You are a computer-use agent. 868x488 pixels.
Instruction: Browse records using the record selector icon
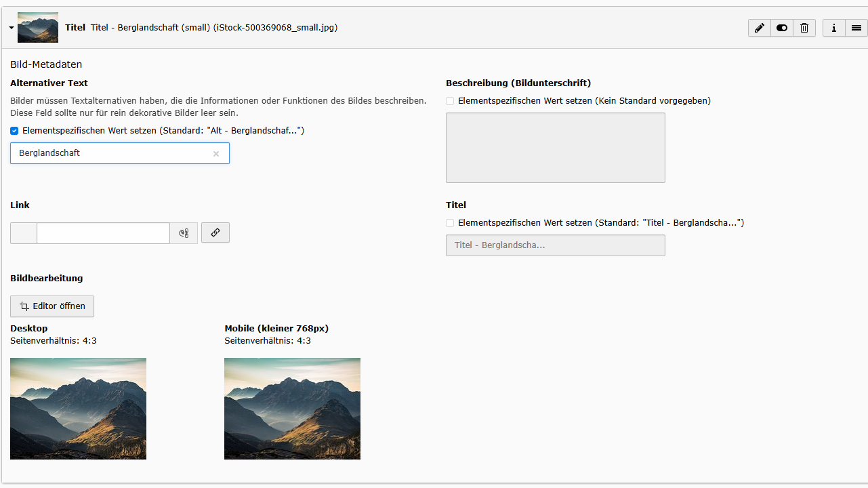183,232
